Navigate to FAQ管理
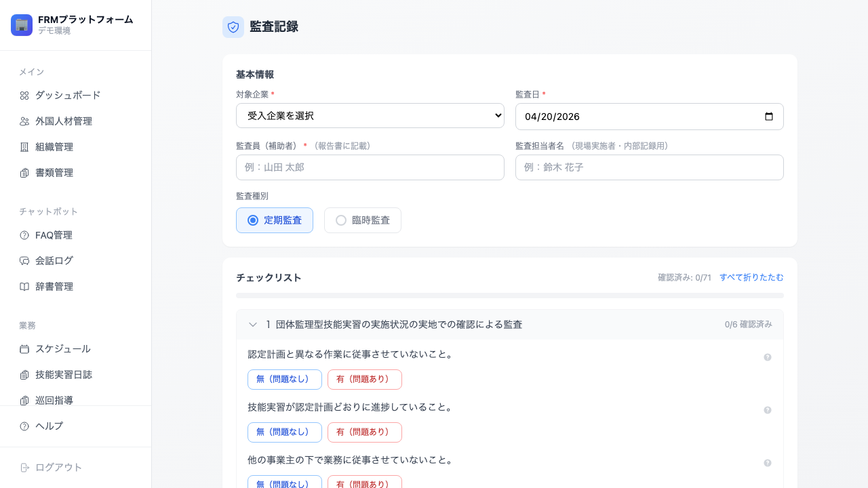 pos(76,235)
